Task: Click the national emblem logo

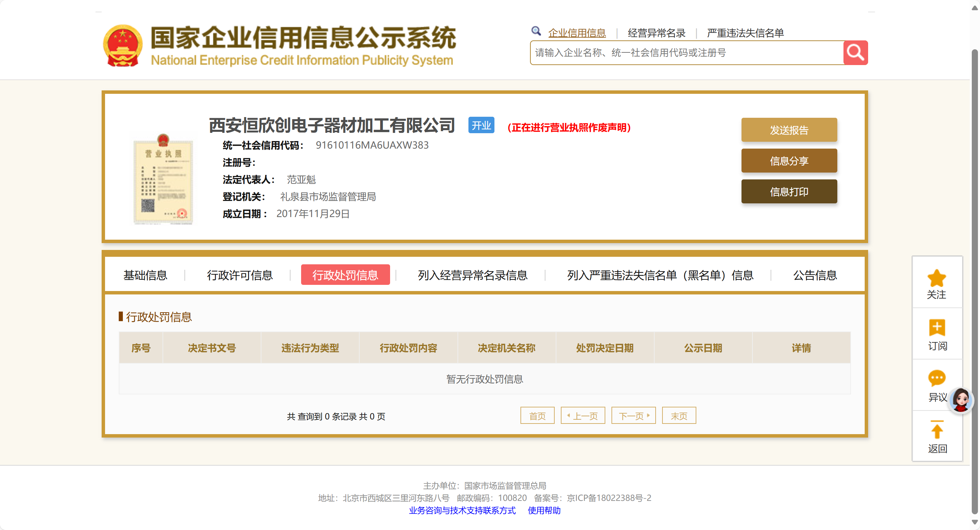Action: (122, 46)
